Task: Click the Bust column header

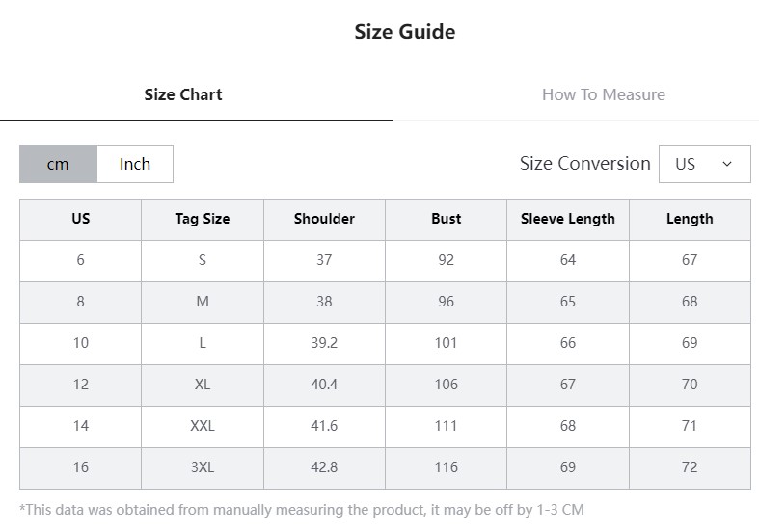Action: [x=446, y=219]
